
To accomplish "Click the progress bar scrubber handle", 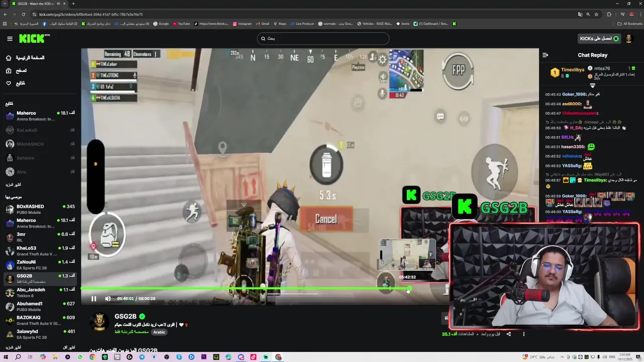I will click(x=409, y=289).
